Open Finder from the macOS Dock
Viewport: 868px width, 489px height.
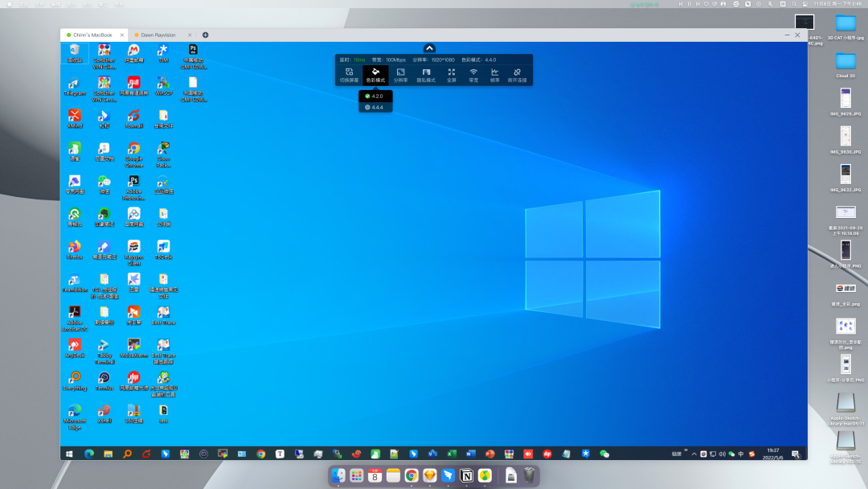[x=338, y=475]
